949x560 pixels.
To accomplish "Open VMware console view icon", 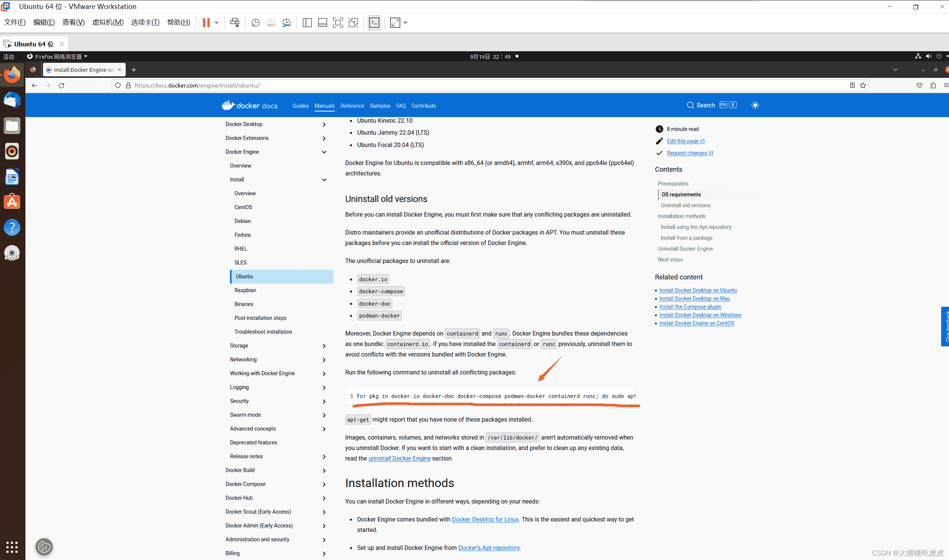I will (x=374, y=23).
